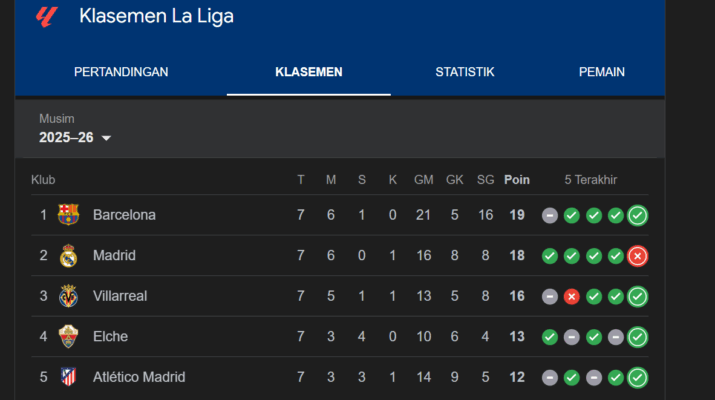The image size is (715, 400).
Task: Click Madrid's red loss icon in last five
Action: pos(637,256)
